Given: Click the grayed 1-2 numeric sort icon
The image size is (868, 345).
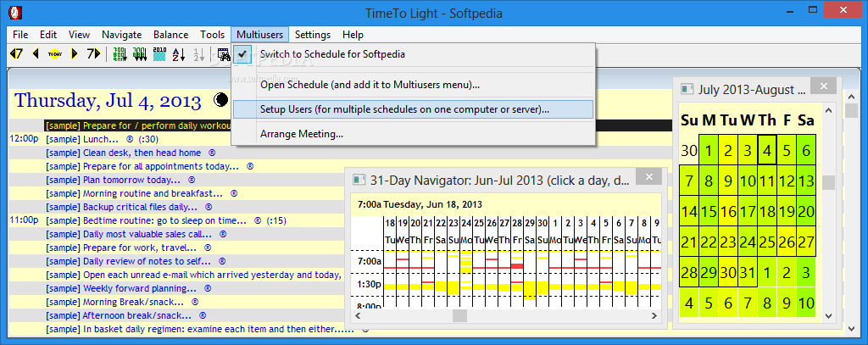Looking at the screenshot, I should pyautogui.click(x=198, y=53).
